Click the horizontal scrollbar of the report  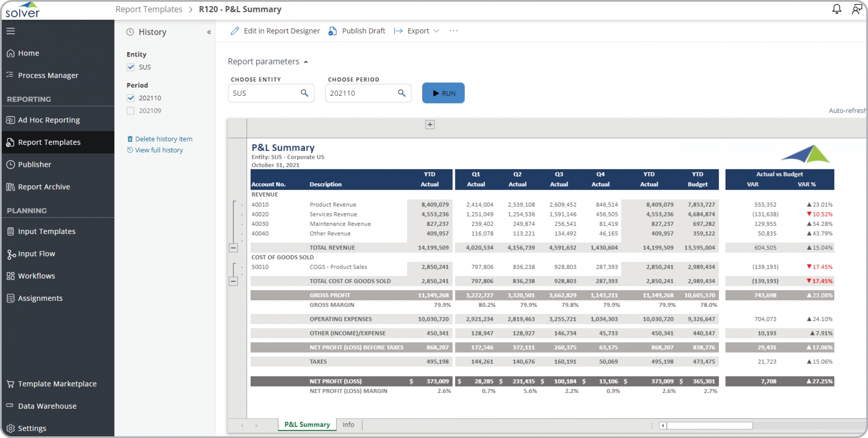pyautogui.click(x=709, y=425)
